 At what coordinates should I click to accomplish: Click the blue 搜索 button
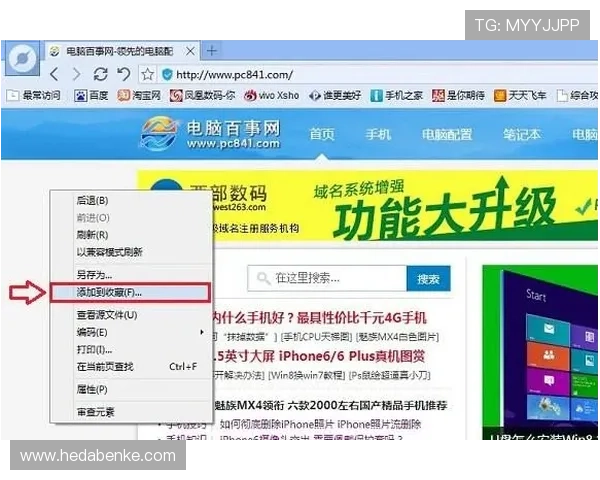[x=429, y=279]
